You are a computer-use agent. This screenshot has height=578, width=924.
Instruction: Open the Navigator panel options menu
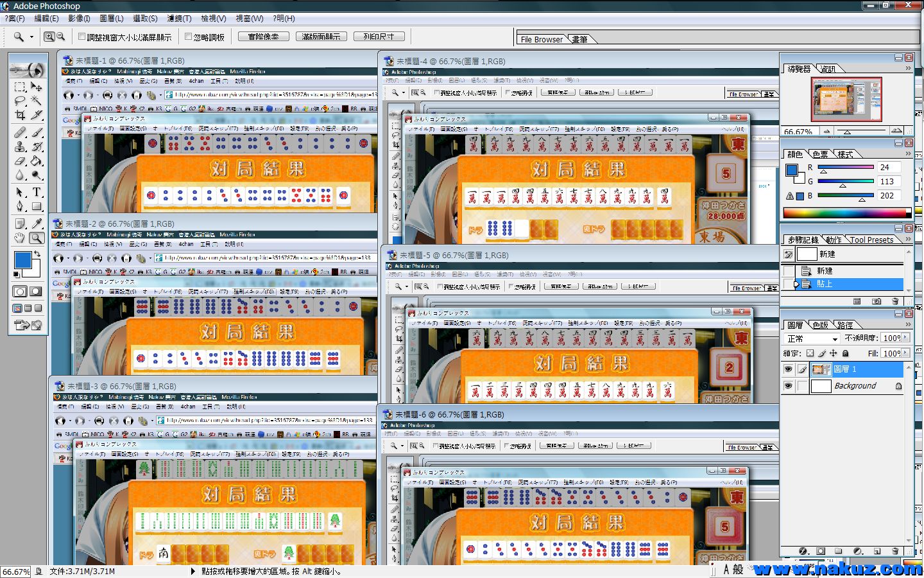tap(908, 68)
